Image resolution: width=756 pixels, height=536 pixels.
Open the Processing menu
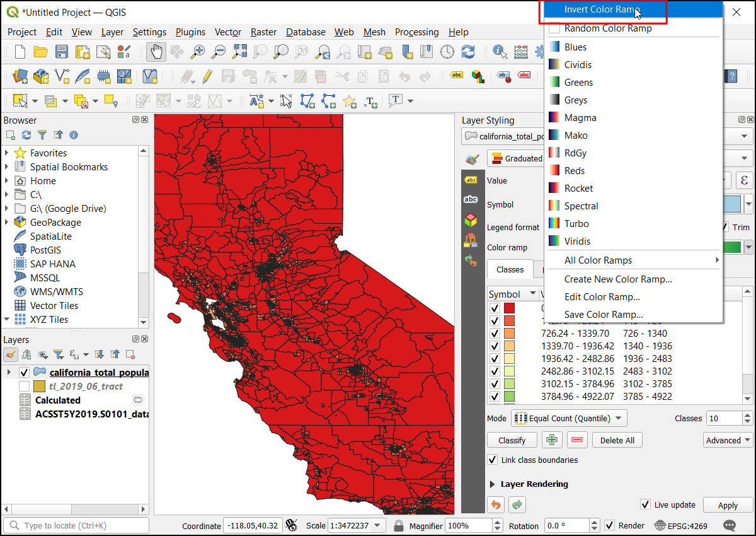tap(416, 32)
